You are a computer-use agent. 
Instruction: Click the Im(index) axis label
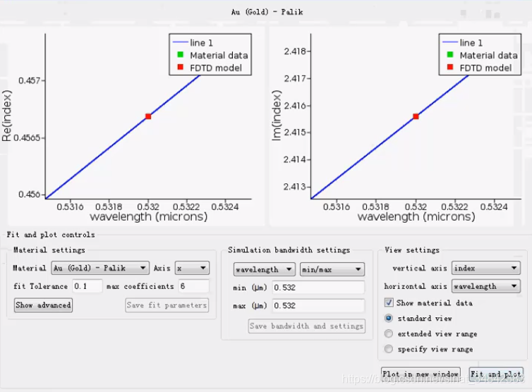click(x=277, y=116)
